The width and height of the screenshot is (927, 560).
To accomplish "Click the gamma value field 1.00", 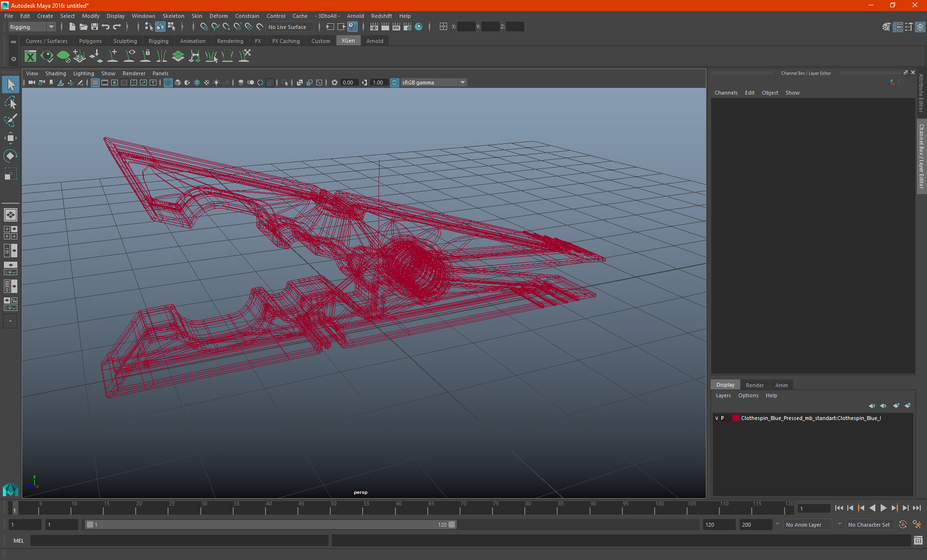I will (378, 83).
